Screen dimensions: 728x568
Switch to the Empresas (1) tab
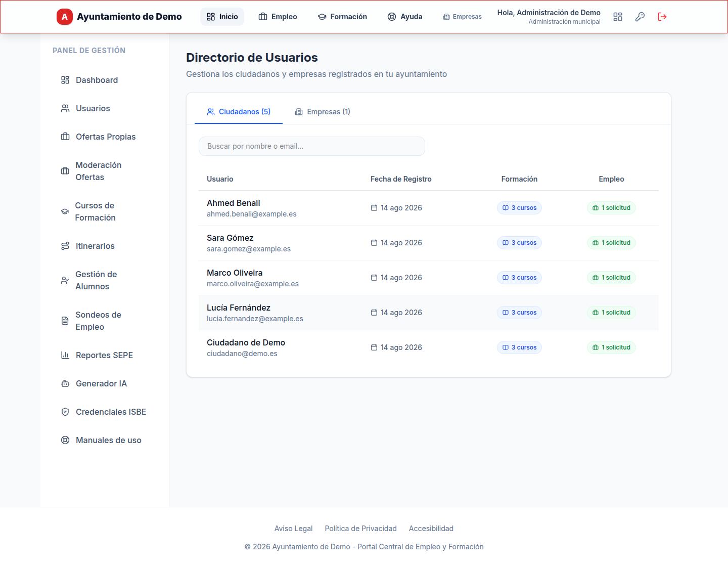pos(323,112)
